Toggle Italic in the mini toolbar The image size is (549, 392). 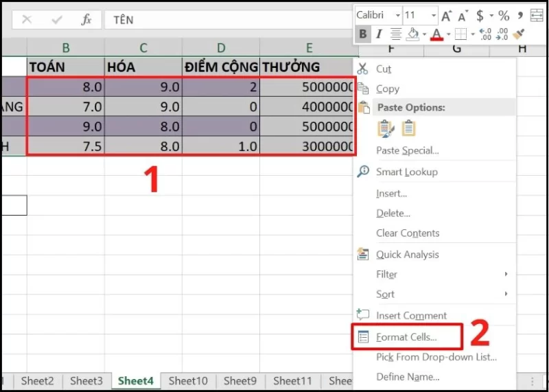point(379,34)
